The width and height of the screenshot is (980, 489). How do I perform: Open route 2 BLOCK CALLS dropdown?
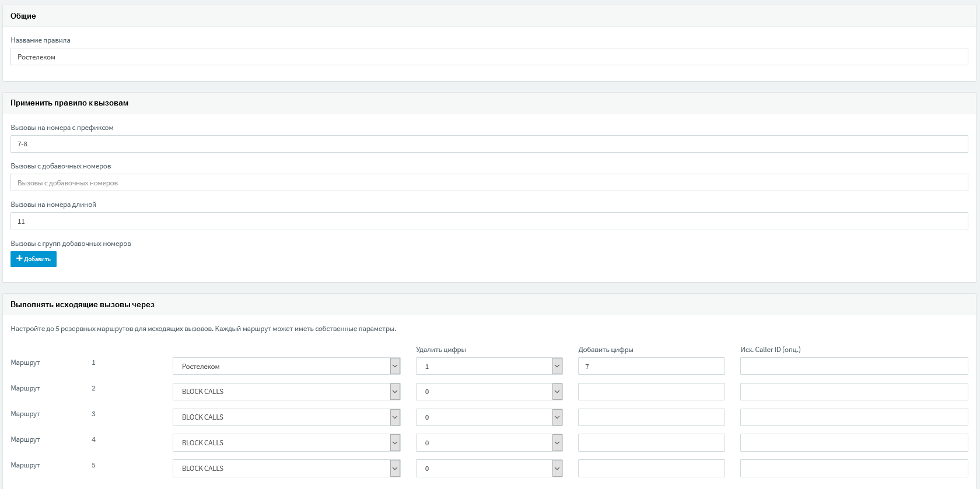tap(286, 392)
